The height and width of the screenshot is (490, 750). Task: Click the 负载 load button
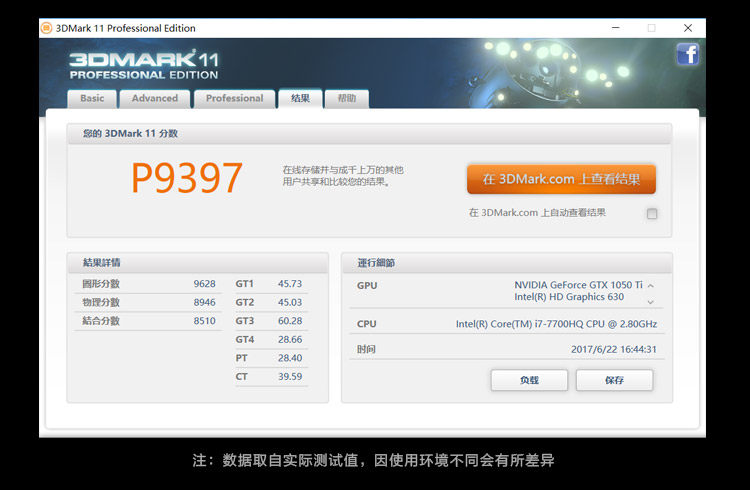coord(529,380)
